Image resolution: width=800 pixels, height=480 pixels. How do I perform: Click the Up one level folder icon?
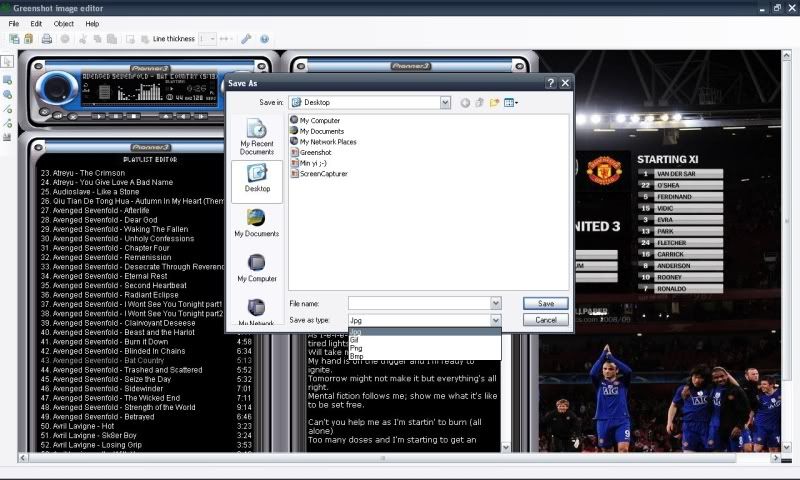click(480, 103)
